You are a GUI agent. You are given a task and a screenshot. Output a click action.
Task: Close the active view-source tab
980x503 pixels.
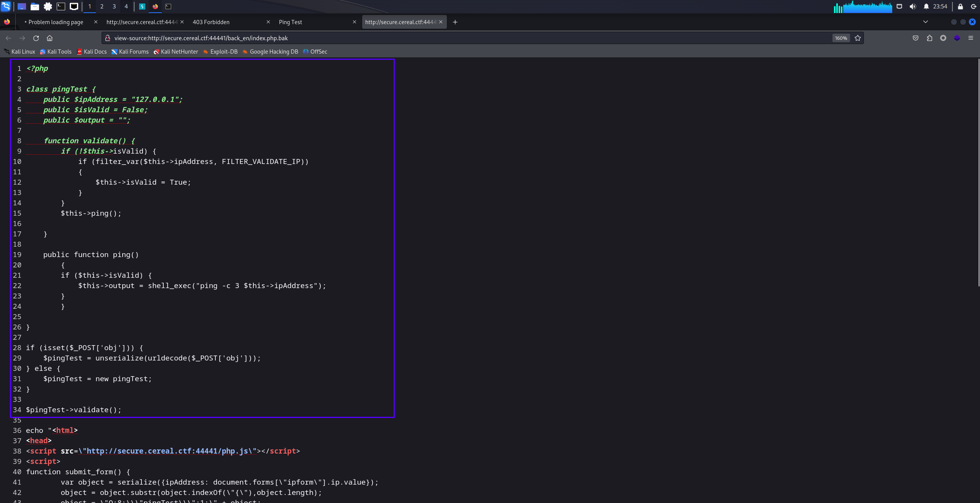coord(441,22)
